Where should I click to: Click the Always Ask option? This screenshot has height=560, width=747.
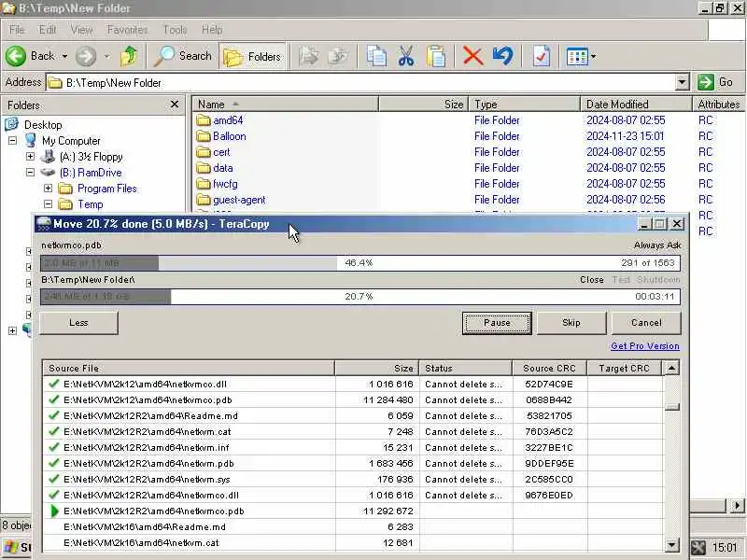click(657, 245)
